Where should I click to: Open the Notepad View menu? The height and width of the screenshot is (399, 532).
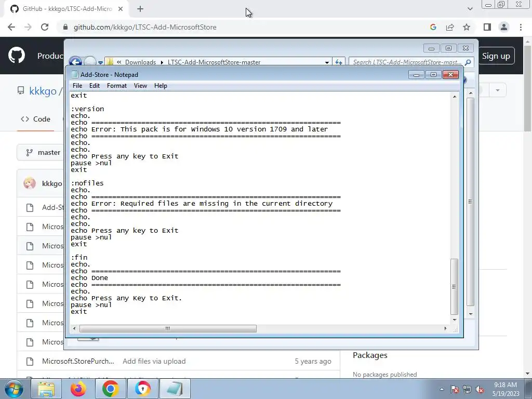[140, 86]
